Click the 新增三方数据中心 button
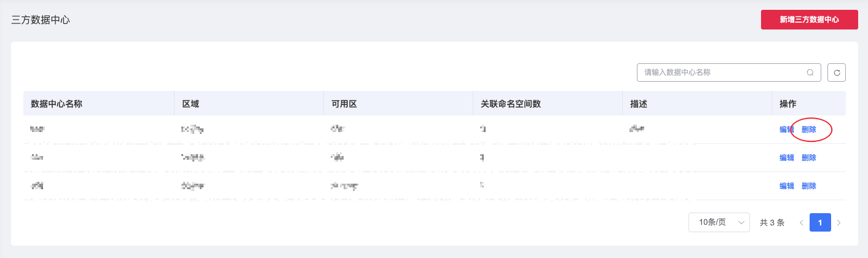The width and height of the screenshot is (868, 258). click(x=810, y=20)
